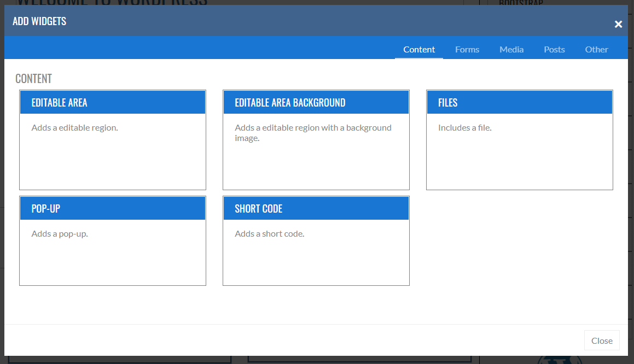Click the ADD WIDGETS dialog title
The height and width of the screenshot is (364, 634).
point(39,21)
